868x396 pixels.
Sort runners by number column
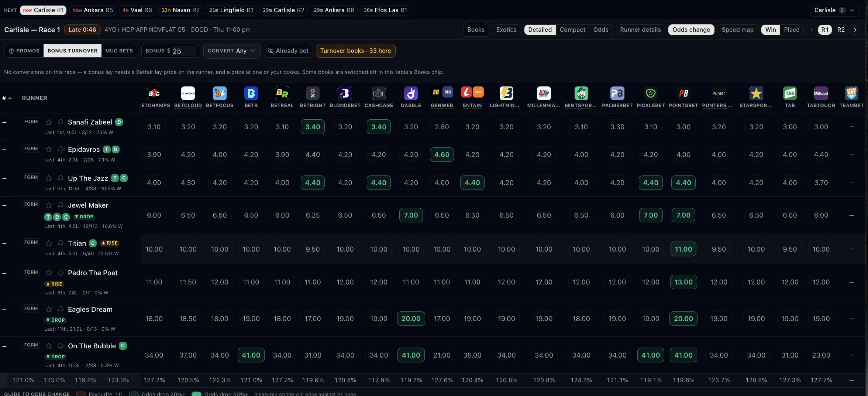coord(7,98)
